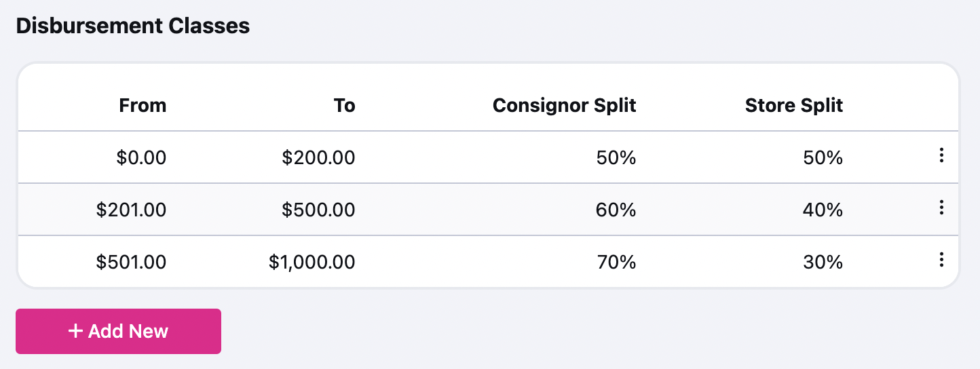Image resolution: width=980 pixels, height=369 pixels.
Task: Click the plus icon on Add New
Action: (75, 331)
